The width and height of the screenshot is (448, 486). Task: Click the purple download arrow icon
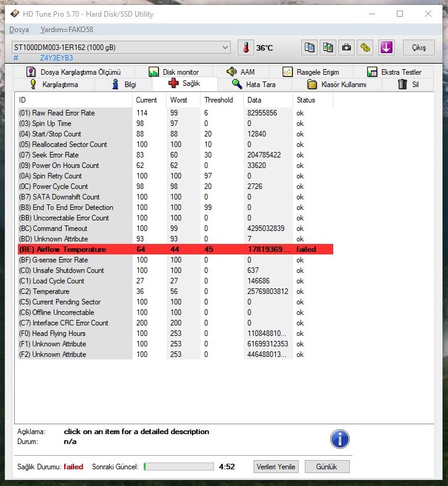(386, 48)
